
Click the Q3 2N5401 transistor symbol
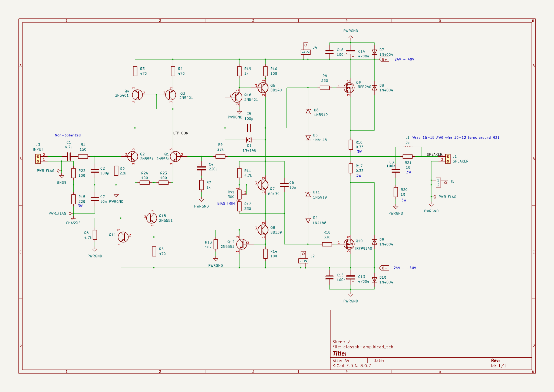pyautogui.click(x=170, y=95)
